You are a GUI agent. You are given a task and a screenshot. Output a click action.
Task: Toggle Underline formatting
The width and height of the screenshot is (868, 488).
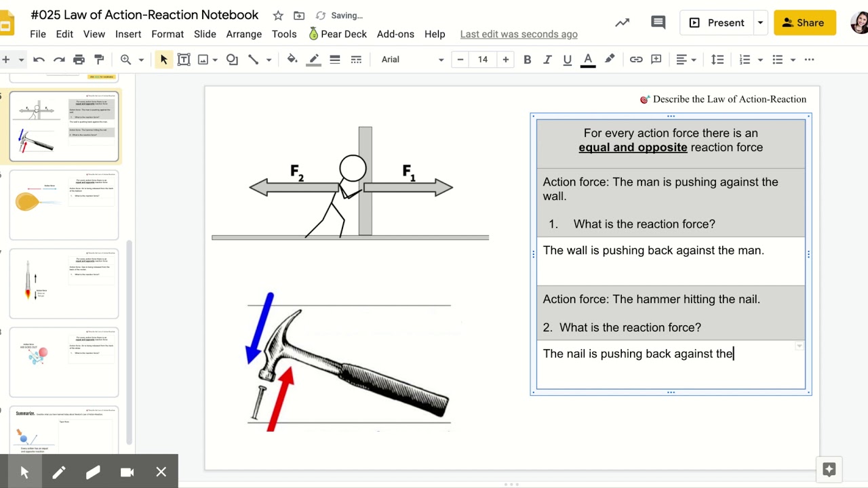(x=568, y=60)
